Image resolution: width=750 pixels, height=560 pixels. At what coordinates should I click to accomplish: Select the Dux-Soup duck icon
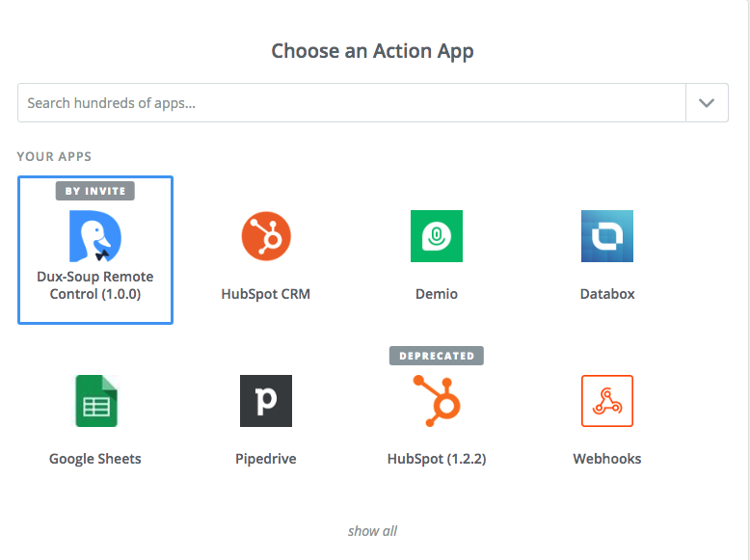click(x=95, y=236)
